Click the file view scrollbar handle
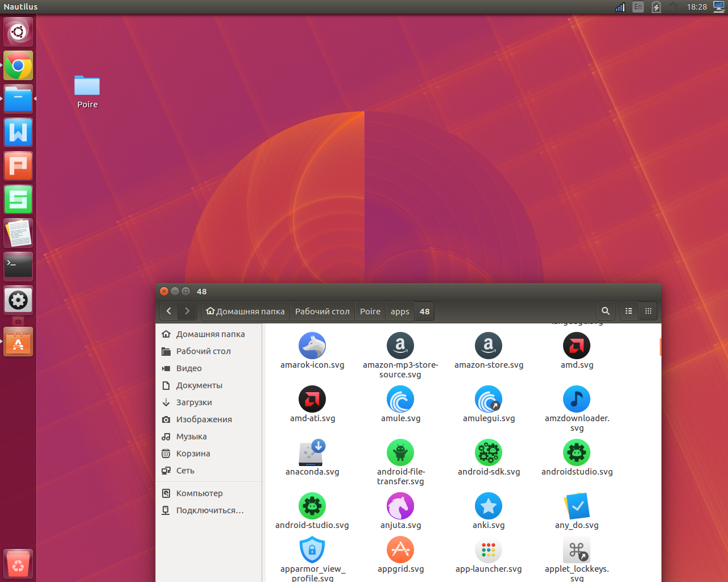The height and width of the screenshot is (582, 728). tap(660, 347)
